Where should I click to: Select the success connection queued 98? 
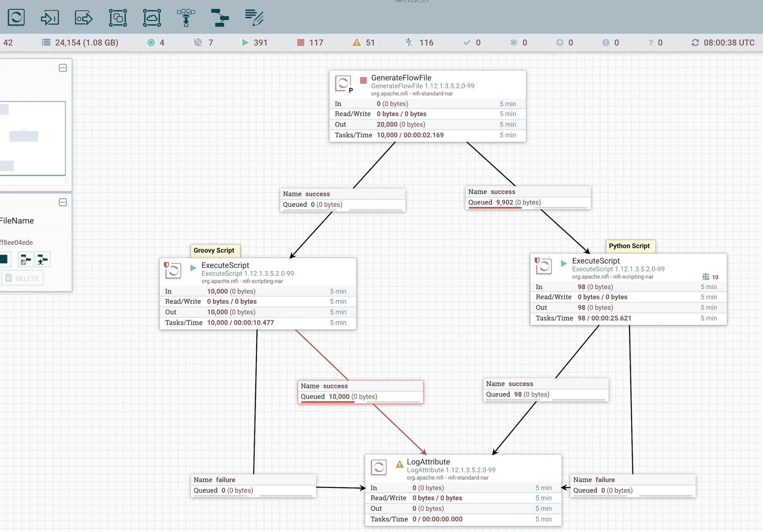546,389
